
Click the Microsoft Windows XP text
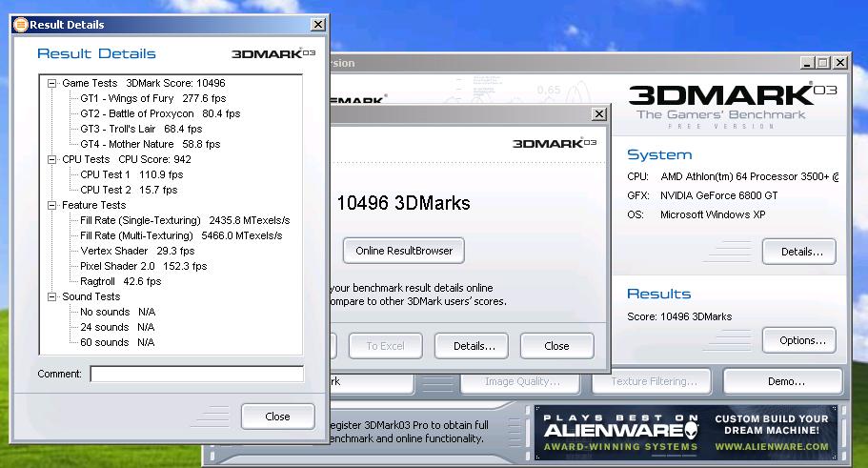pos(713,214)
